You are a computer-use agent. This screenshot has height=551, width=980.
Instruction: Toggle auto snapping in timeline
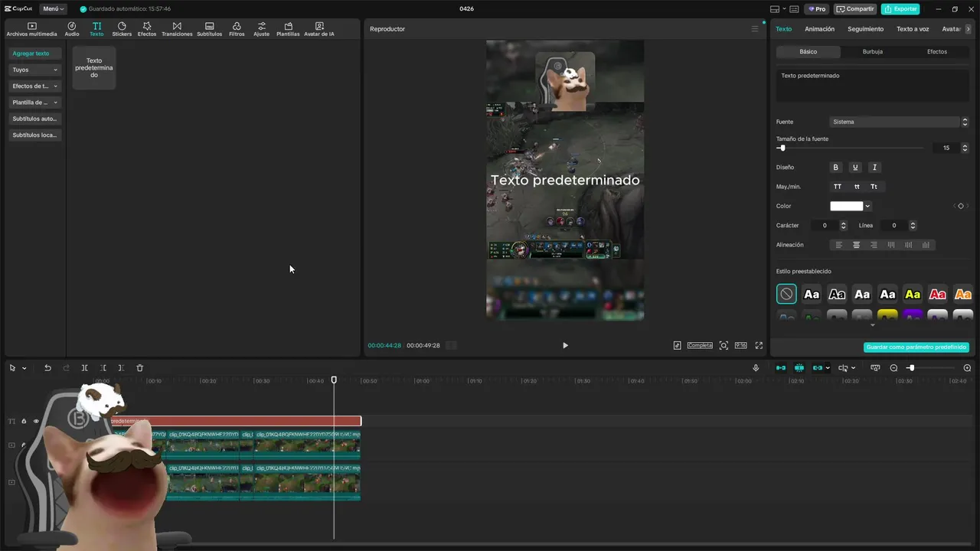[x=799, y=368]
